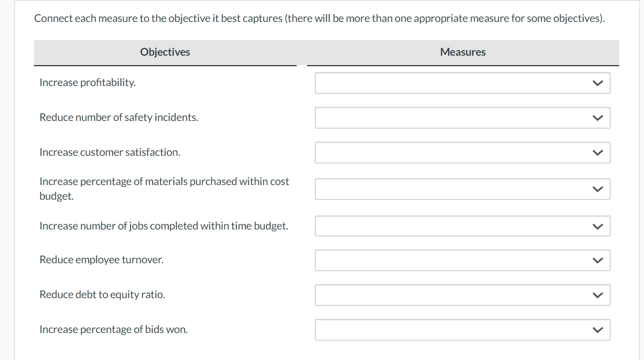Screen dimensions: 644x360
Task: Open the measure dropdown for safety incidents
Action: click(462, 118)
